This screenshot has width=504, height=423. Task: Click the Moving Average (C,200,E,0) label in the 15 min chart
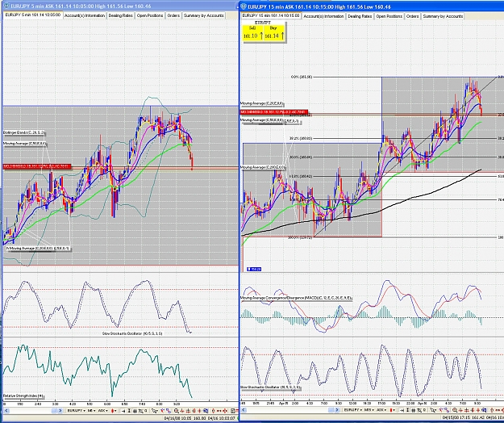pyautogui.click(x=263, y=167)
